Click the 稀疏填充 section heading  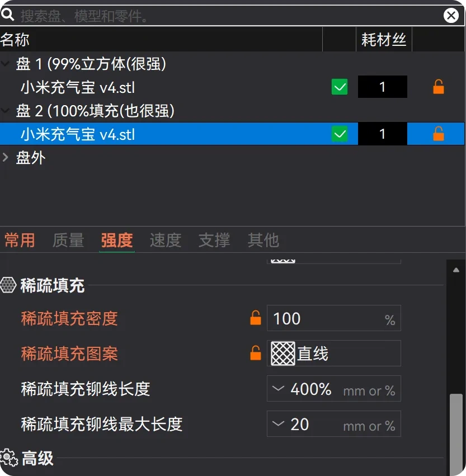pyautogui.click(x=53, y=286)
